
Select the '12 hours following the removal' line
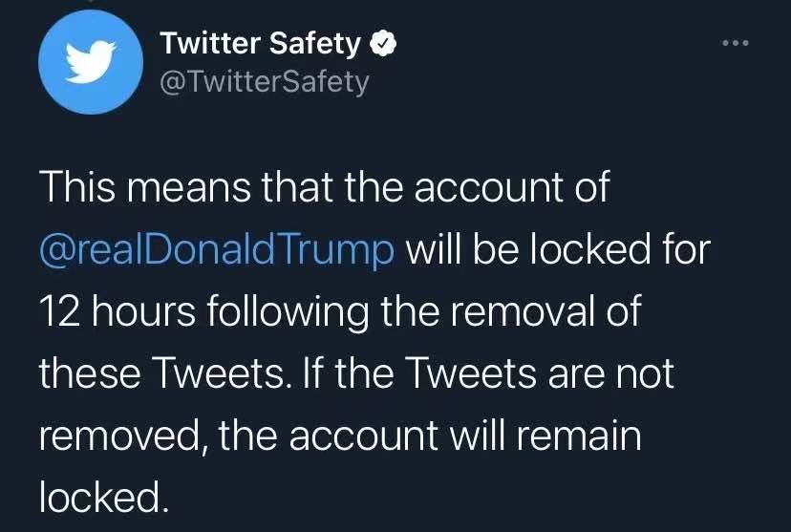tap(340, 310)
